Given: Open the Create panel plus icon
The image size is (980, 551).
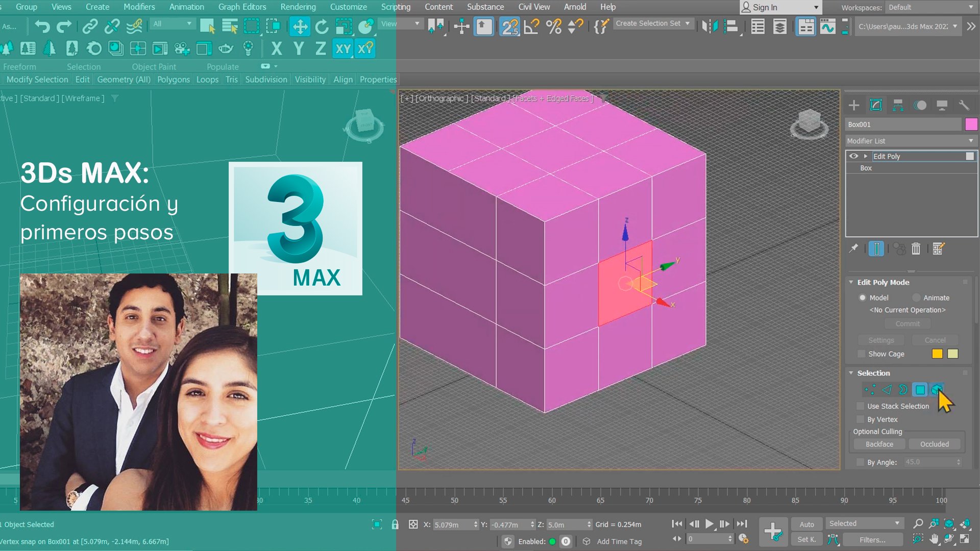Looking at the screenshot, I should coord(854,106).
